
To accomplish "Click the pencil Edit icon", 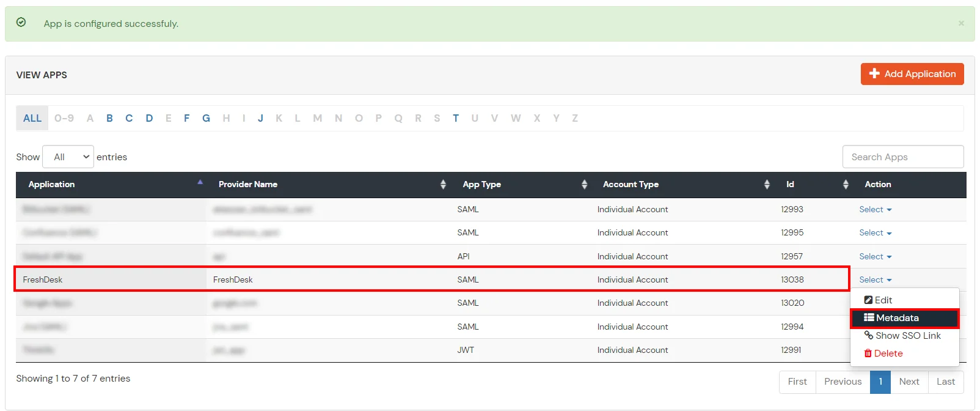I will [x=868, y=300].
